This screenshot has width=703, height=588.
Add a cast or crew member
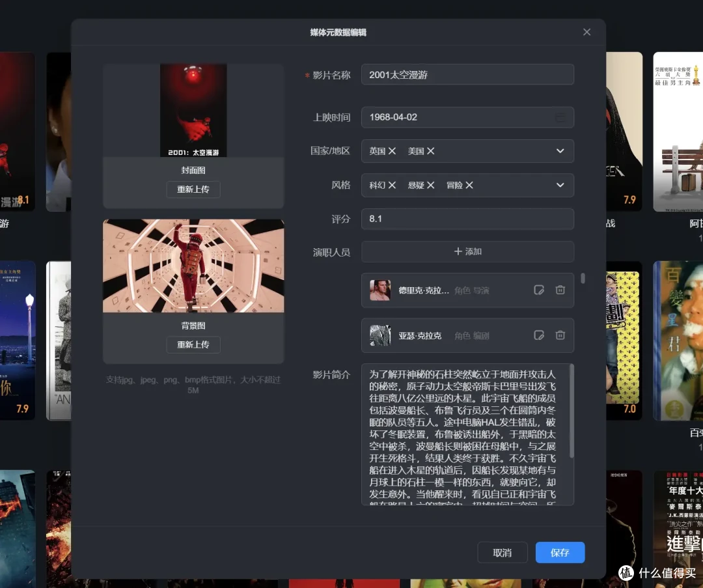[x=467, y=251]
